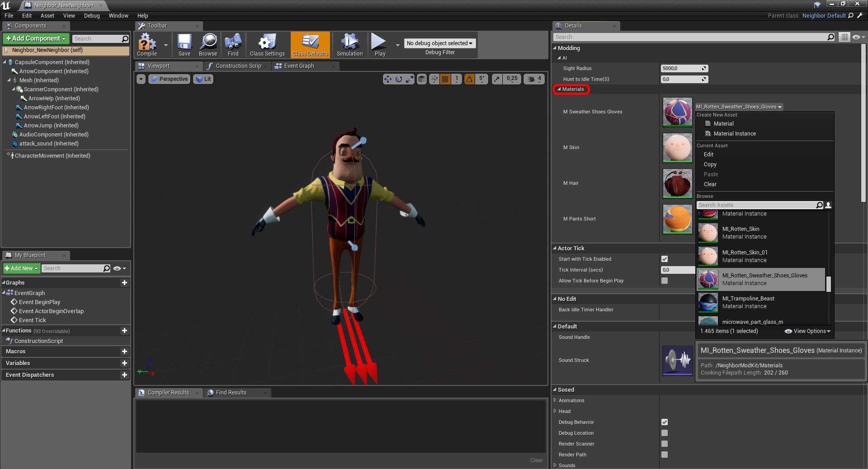Toggle scale snapping arrow icon

click(x=497, y=79)
